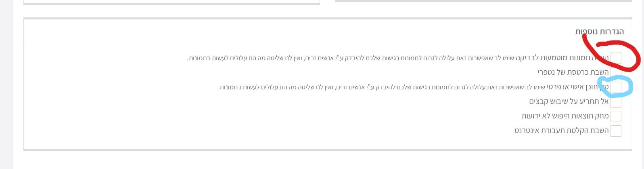644x169 pixels.
Task: Click the 'השבת כרטסת של נטפרי' label
Action: (573, 72)
